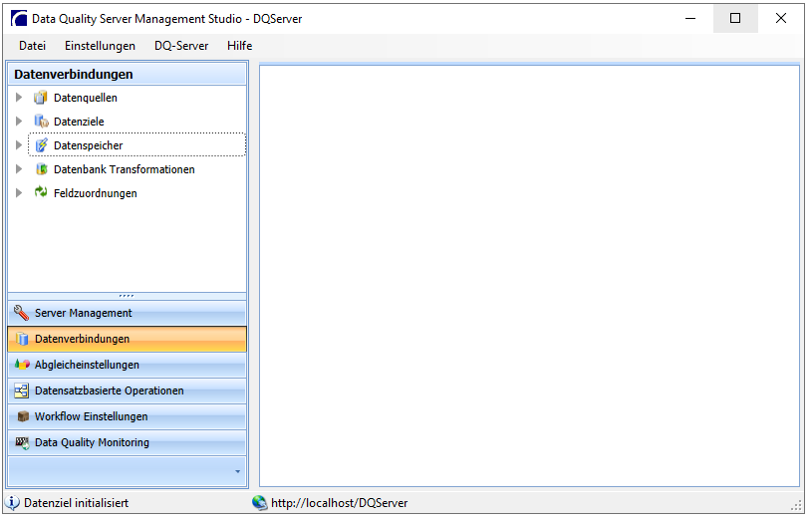This screenshot has height=519, width=812.
Task: Switch to the Datenverbindungen pane
Action: [127, 339]
